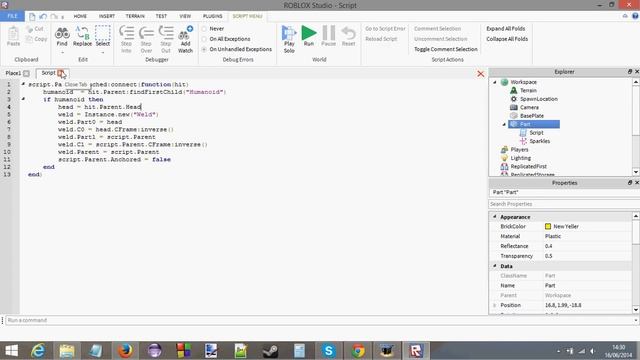Select On All Exceptions option
Screen dimensions: 640x360
[x=204, y=39]
